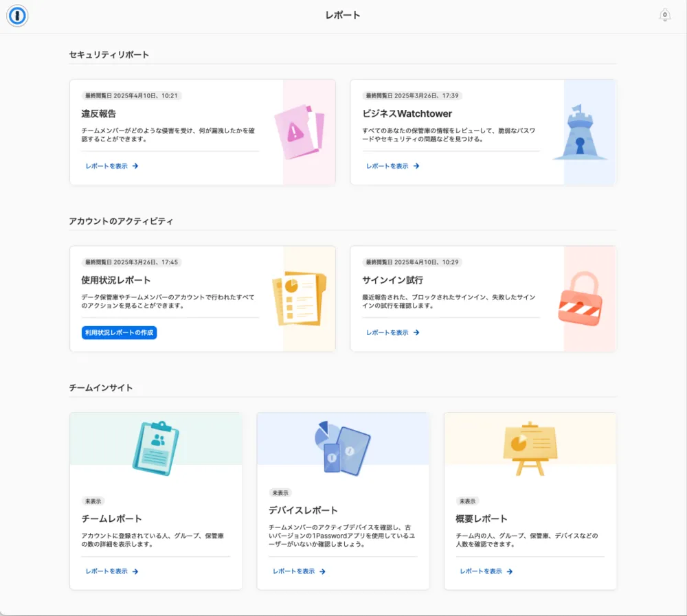The height and width of the screenshot is (616, 687).
Task: Open the チームレポート via レポートを表示
Action: point(110,571)
